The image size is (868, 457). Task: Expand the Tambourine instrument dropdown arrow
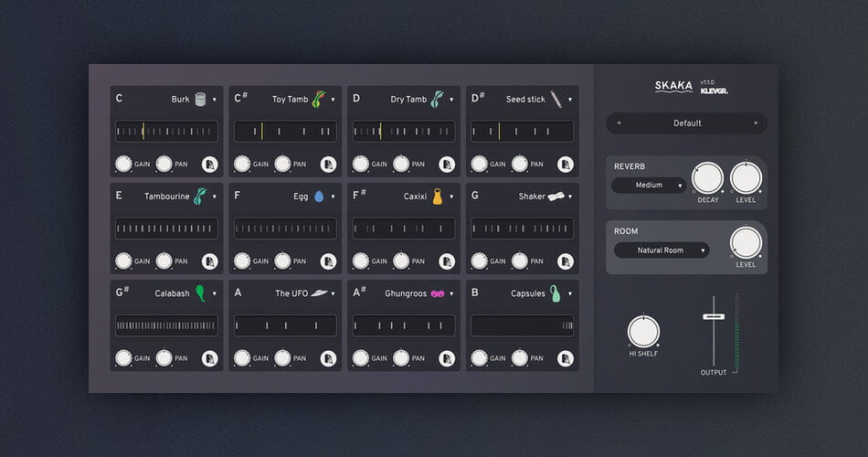coord(215,197)
